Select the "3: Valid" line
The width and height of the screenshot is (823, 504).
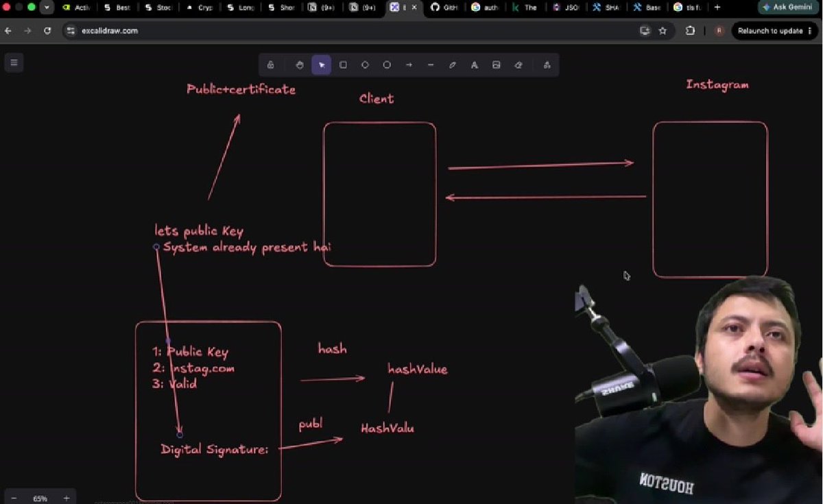(174, 384)
